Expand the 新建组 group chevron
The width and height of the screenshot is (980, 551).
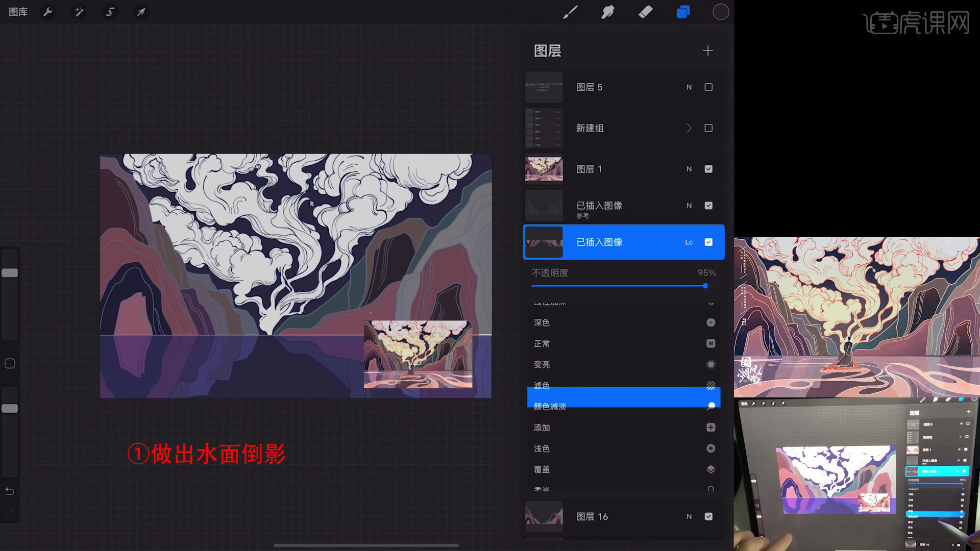pyautogui.click(x=689, y=128)
